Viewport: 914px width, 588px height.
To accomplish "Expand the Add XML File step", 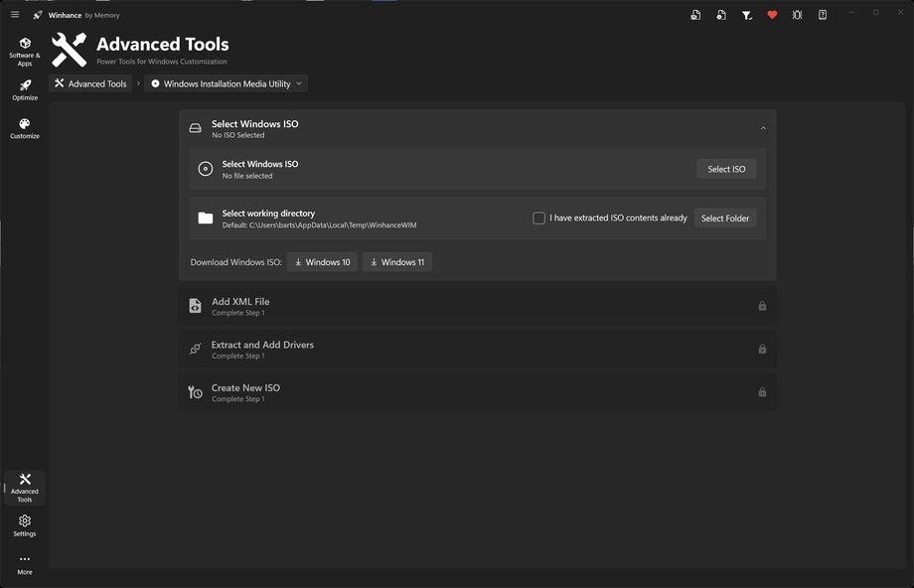I will pos(477,306).
